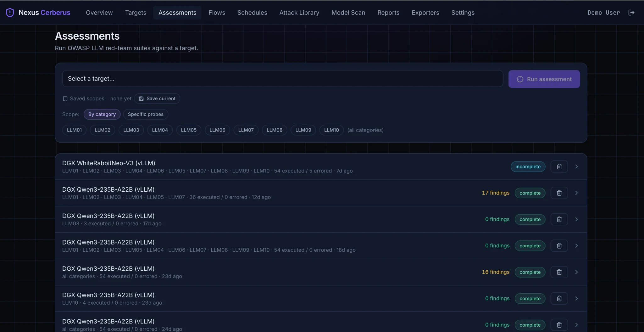Delete the assessment from 24d ago
Viewport: 644px width, 332px height.
pyautogui.click(x=559, y=325)
